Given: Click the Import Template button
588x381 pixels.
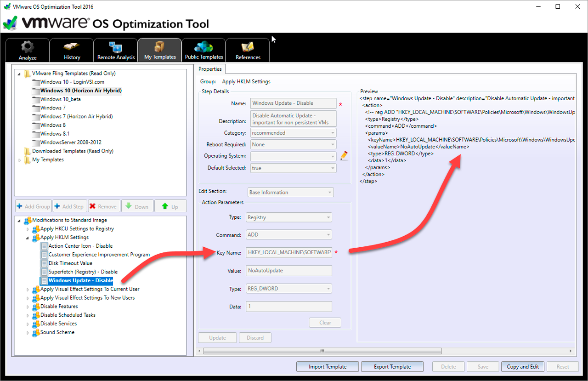Looking at the screenshot, I should (x=328, y=367).
